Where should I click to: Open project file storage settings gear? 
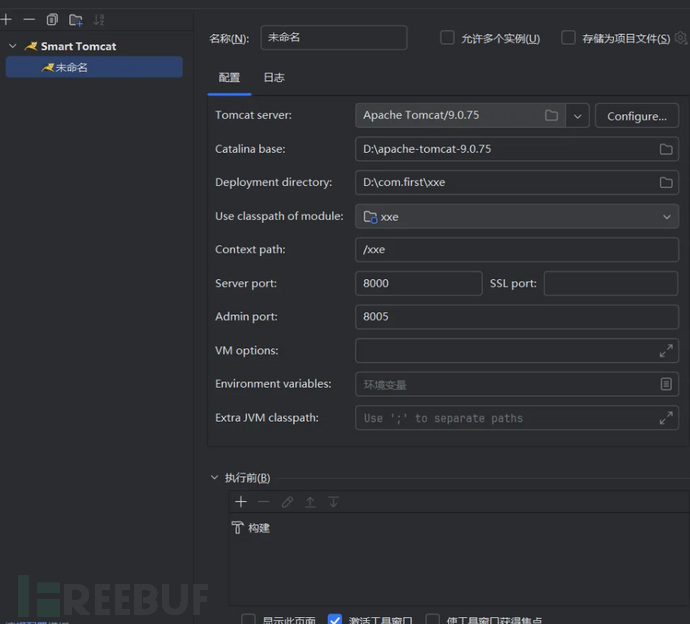[x=681, y=38]
